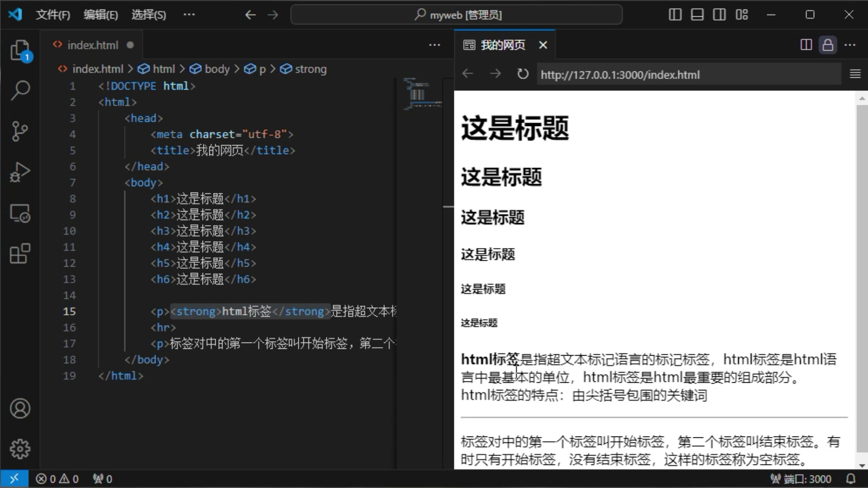Click the notifications bell in the status bar

pyautogui.click(x=852, y=479)
